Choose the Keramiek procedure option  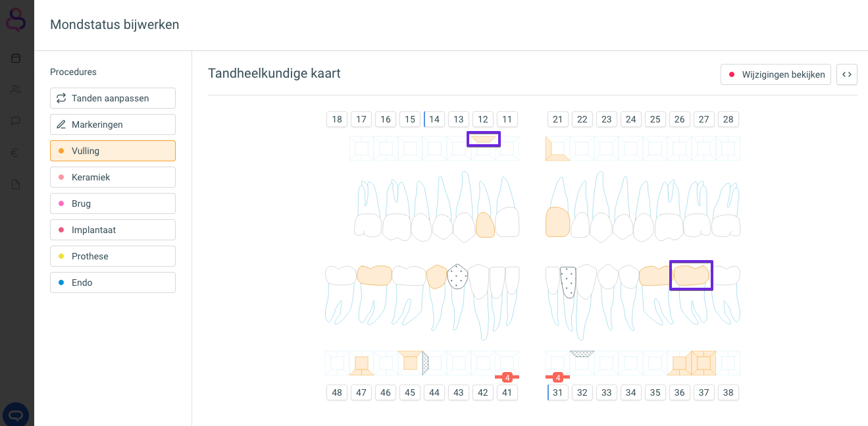pos(113,177)
